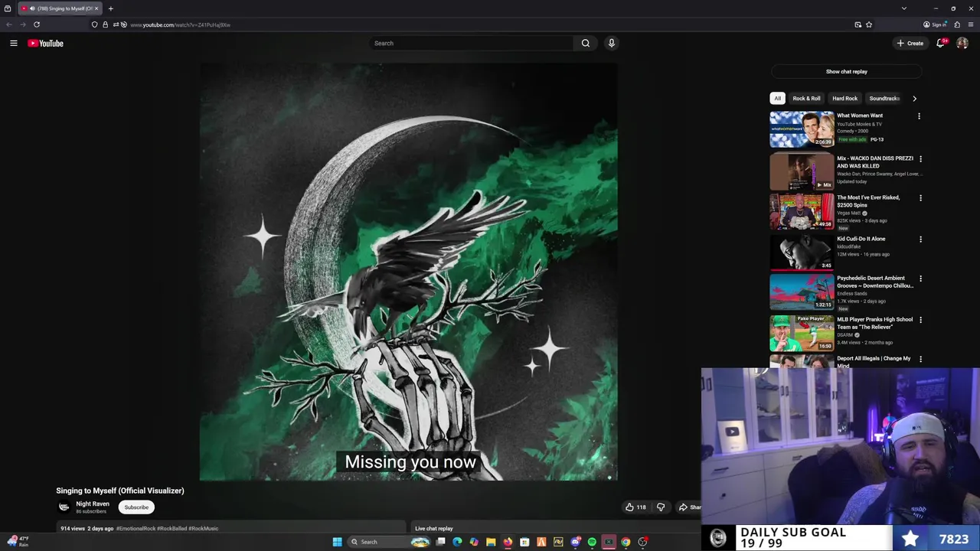Open options for Wacko Dan mix
Viewport: 980px width, 551px height.
[x=920, y=159]
